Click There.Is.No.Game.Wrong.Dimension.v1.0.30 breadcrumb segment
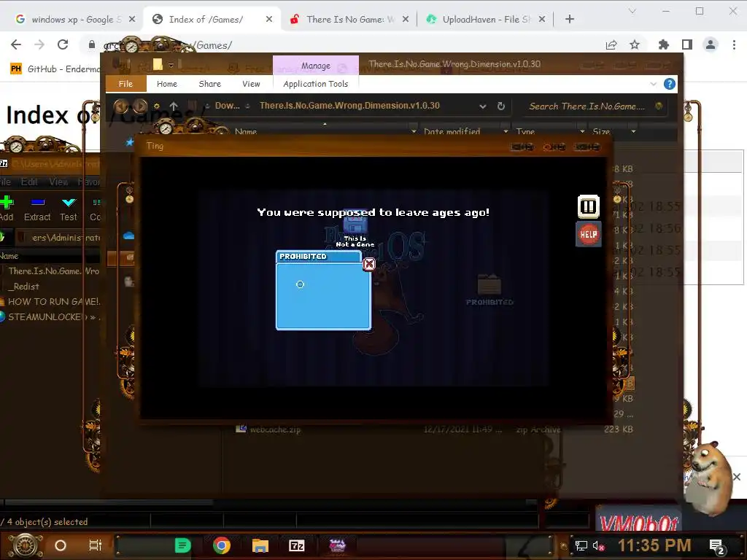The width and height of the screenshot is (747, 560). tap(349, 106)
